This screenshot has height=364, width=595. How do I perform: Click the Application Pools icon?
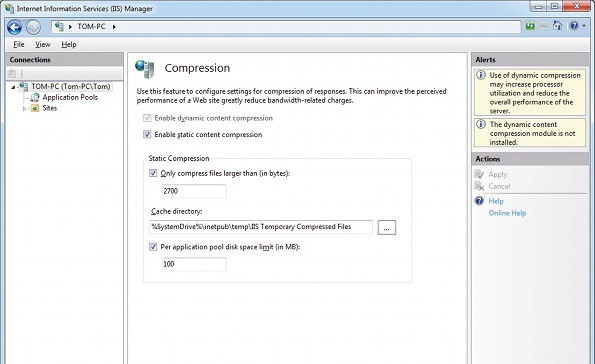(x=35, y=98)
